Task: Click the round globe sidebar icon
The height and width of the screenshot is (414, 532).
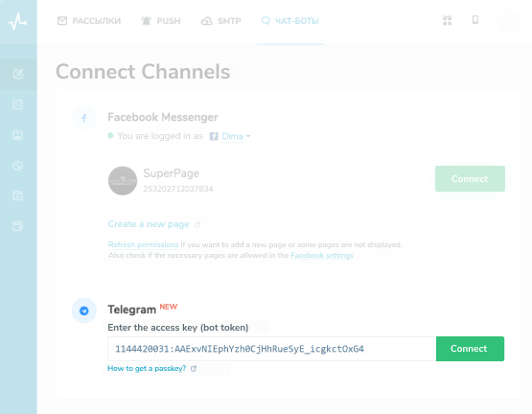Action: point(17,166)
